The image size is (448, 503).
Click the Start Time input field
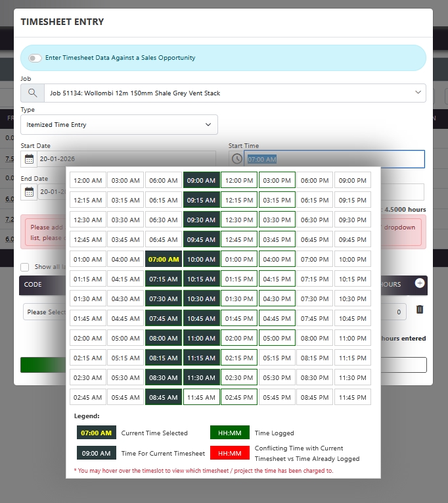click(x=334, y=159)
